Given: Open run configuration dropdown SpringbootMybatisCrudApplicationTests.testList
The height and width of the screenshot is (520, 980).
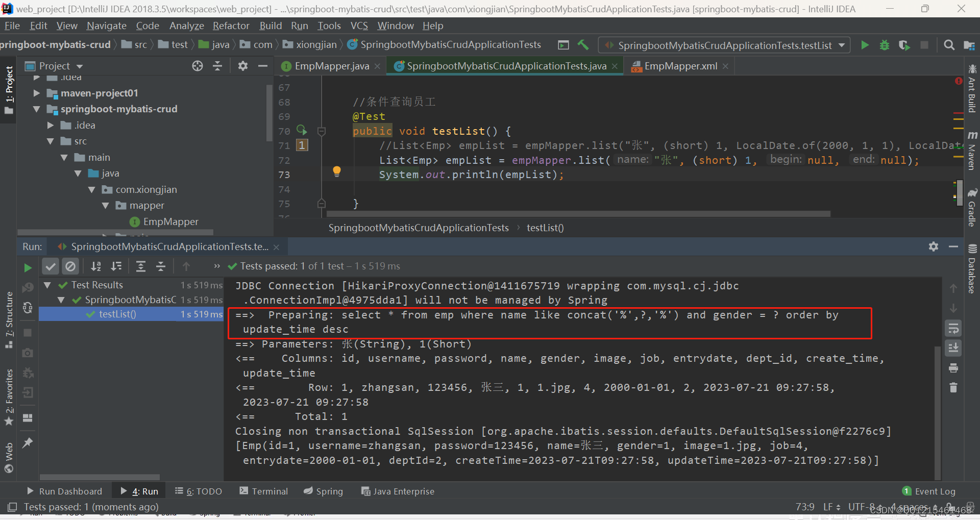Looking at the screenshot, I should (725, 45).
